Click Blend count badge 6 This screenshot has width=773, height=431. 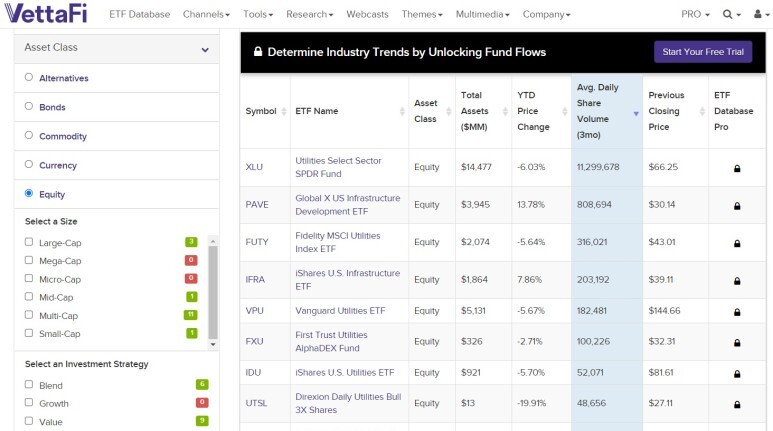[202, 384]
